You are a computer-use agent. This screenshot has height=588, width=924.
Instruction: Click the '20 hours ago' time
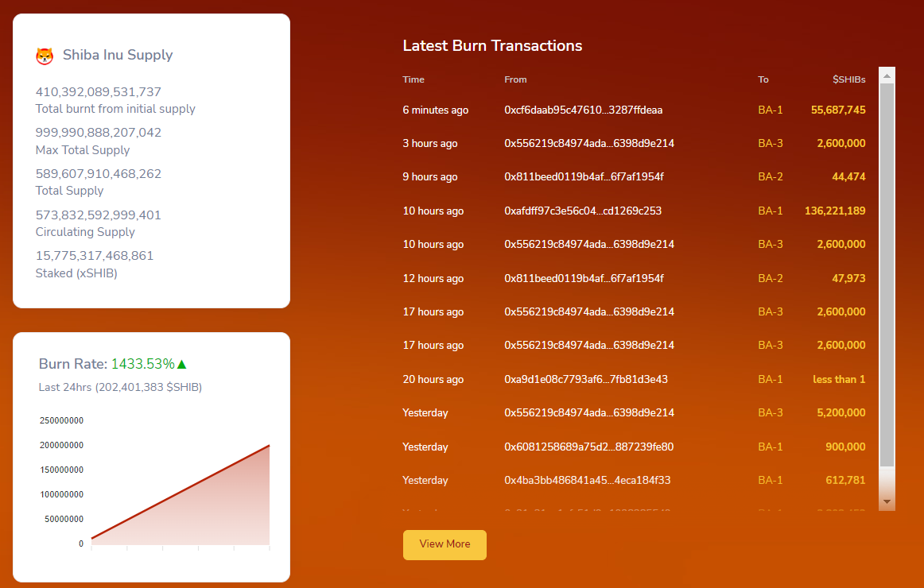click(x=433, y=380)
